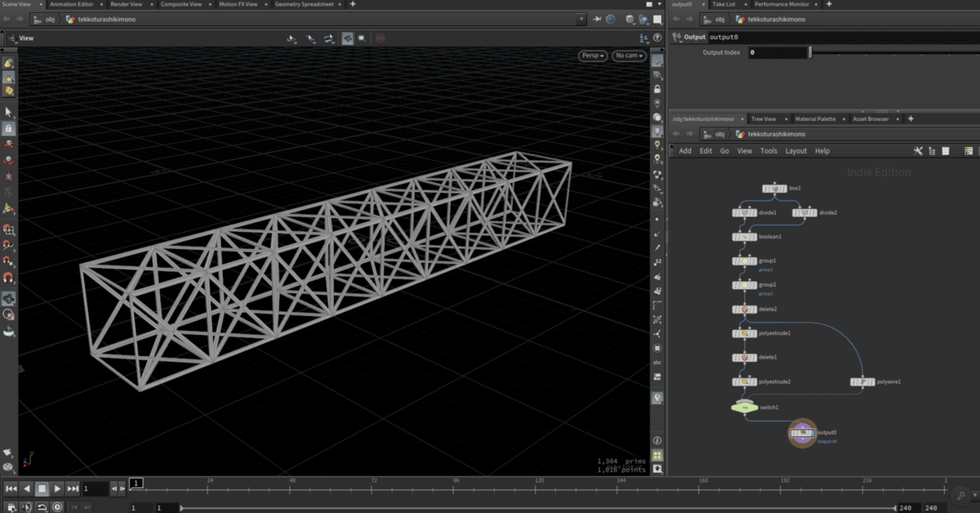Select the polyextrude2 node
Screen dimensions: 980x513
(x=745, y=381)
